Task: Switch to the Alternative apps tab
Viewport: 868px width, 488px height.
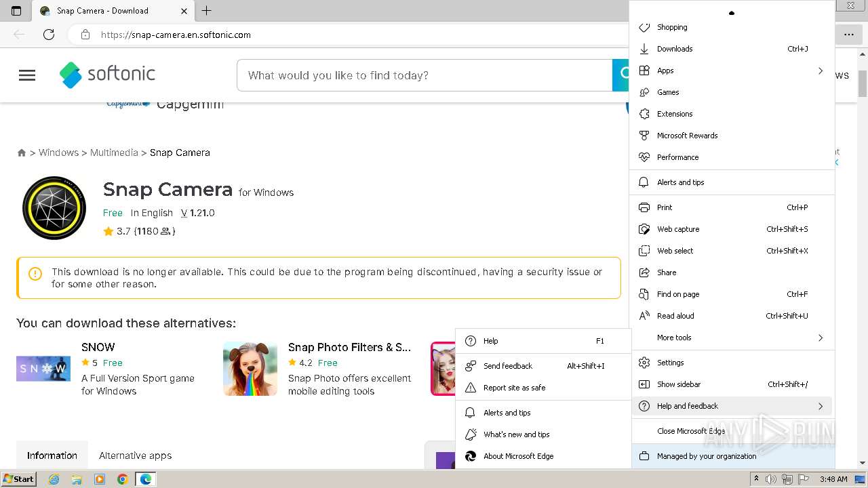Action: 135,455
